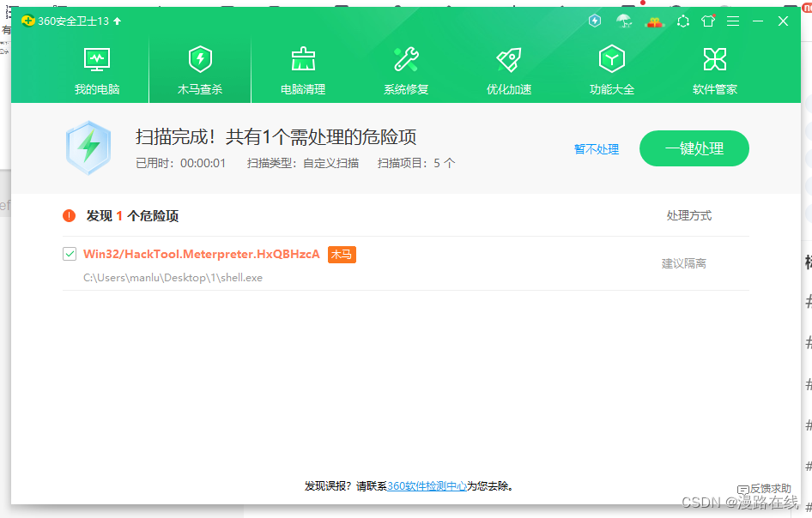Switch to 功能大全 tab label

coord(612,89)
